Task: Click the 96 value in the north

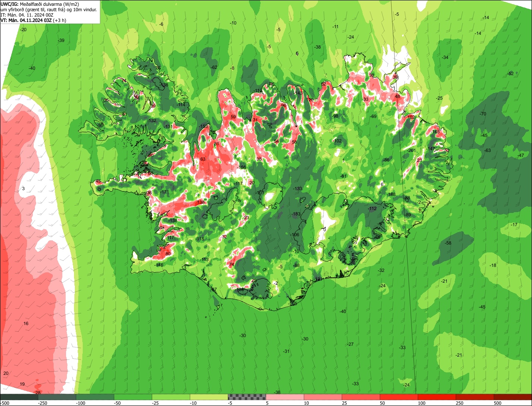Action: 283,105
